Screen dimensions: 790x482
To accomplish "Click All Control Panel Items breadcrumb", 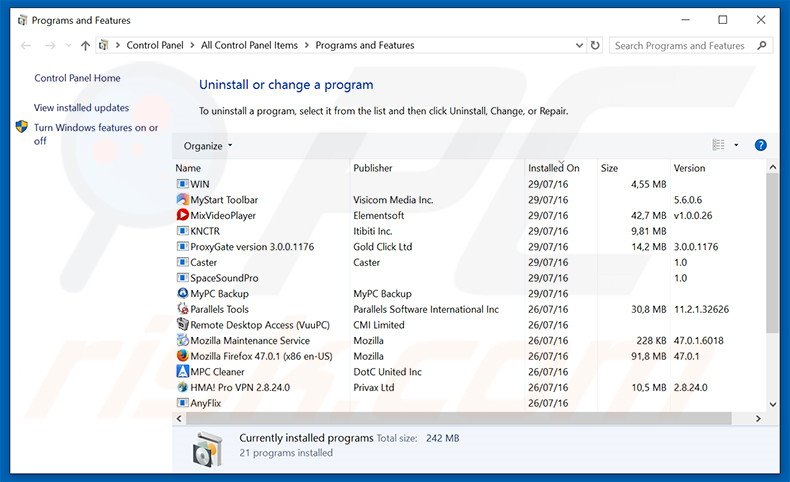I will pos(251,45).
